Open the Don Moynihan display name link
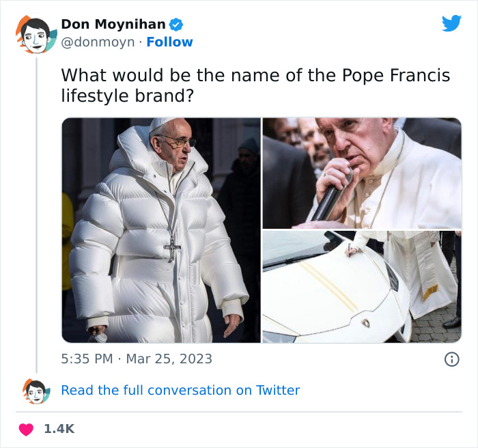This screenshot has width=478, height=448. pos(113,25)
